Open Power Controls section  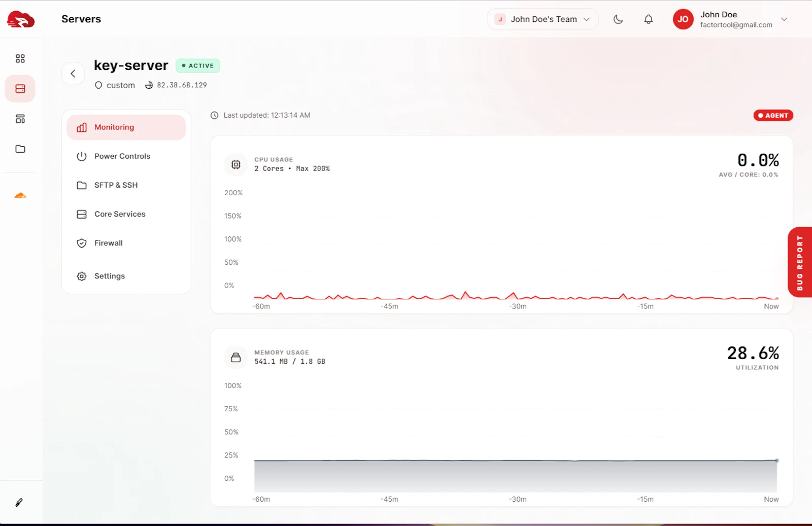pos(126,156)
